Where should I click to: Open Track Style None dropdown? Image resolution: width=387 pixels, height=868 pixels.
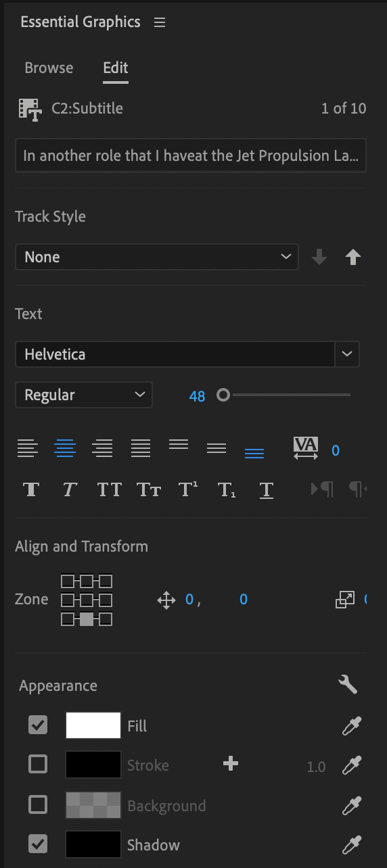click(157, 257)
